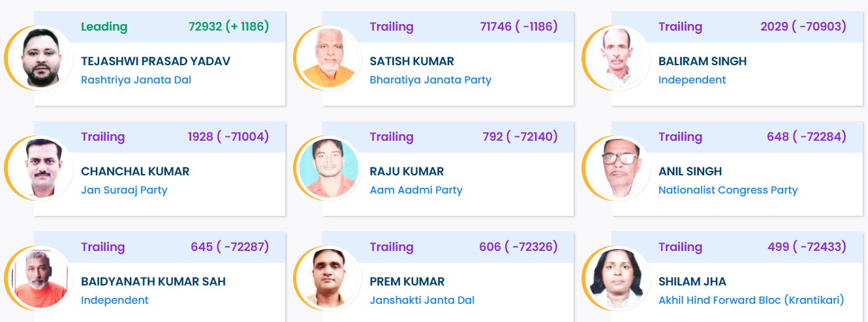Click the Bharatiya Janata Party label

tap(430, 80)
